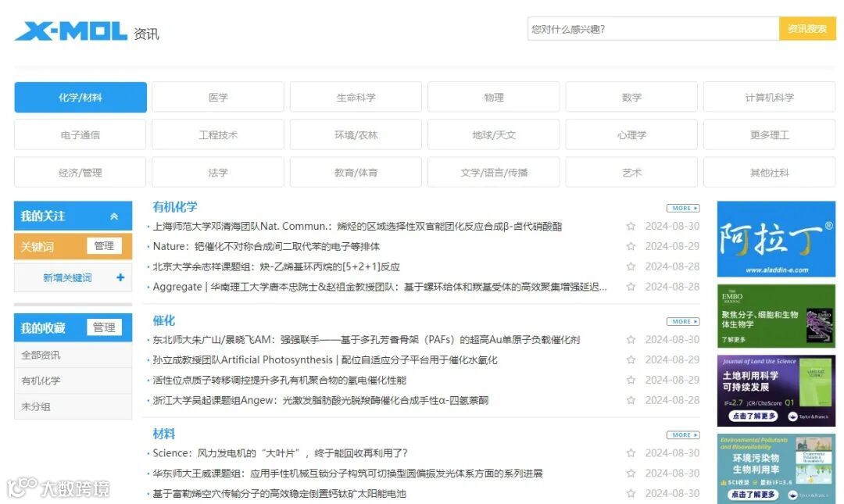
Task: Select the 其他社科 category tab
Action: 769,173
